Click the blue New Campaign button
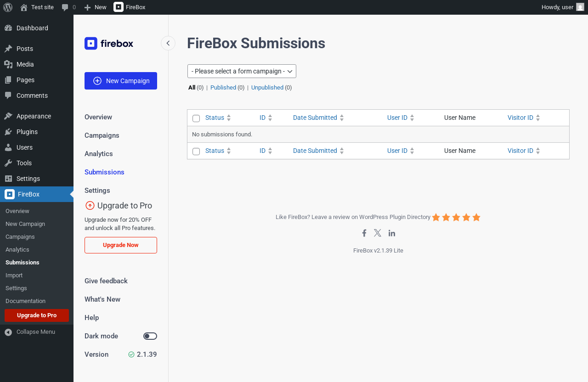Viewport: 588px width, 382px height. tap(121, 81)
